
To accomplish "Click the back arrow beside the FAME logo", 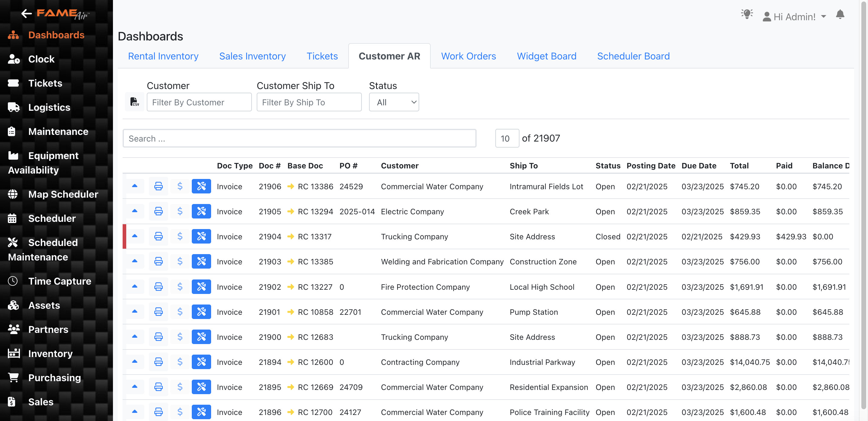I will [x=26, y=14].
